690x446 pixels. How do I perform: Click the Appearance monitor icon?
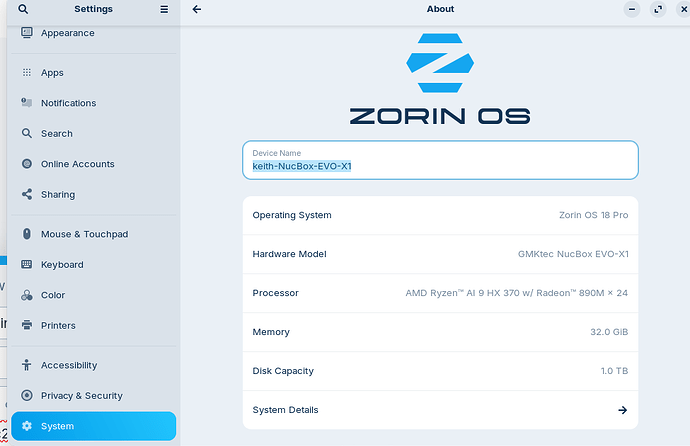tap(27, 33)
